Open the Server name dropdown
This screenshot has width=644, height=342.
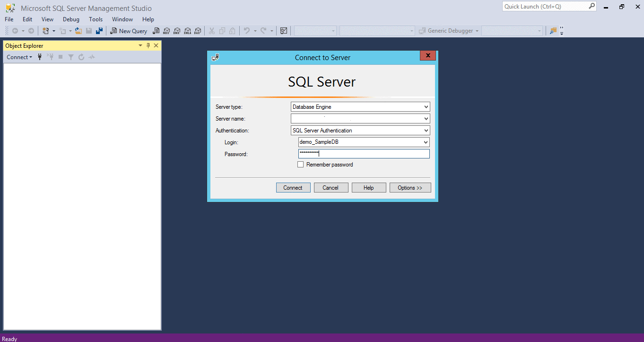pyautogui.click(x=426, y=119)
